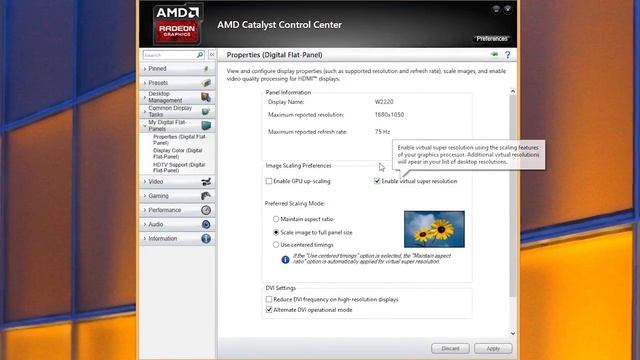Click the green pin page icon in header
The image size is (640, 360).
494,54
